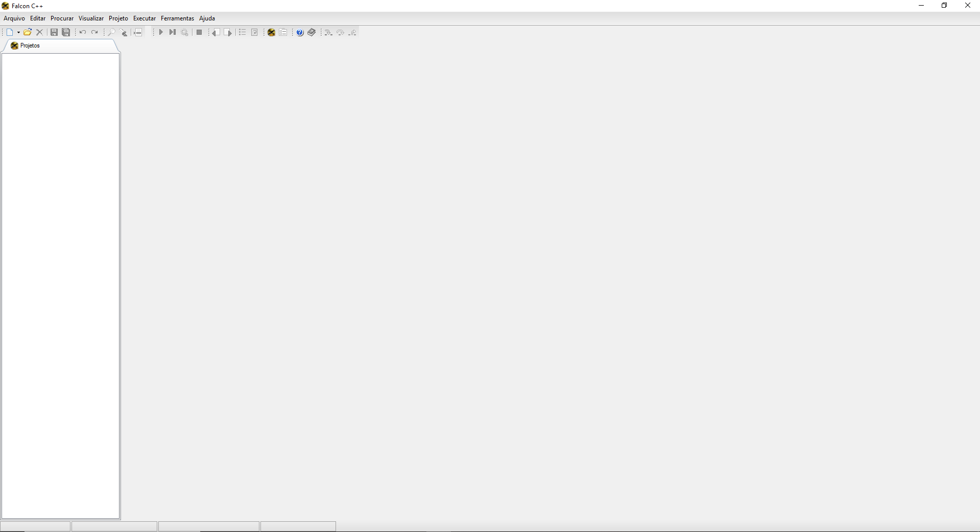Open the Visualizar menu
The image size is (980, 532).
[91, 18]
